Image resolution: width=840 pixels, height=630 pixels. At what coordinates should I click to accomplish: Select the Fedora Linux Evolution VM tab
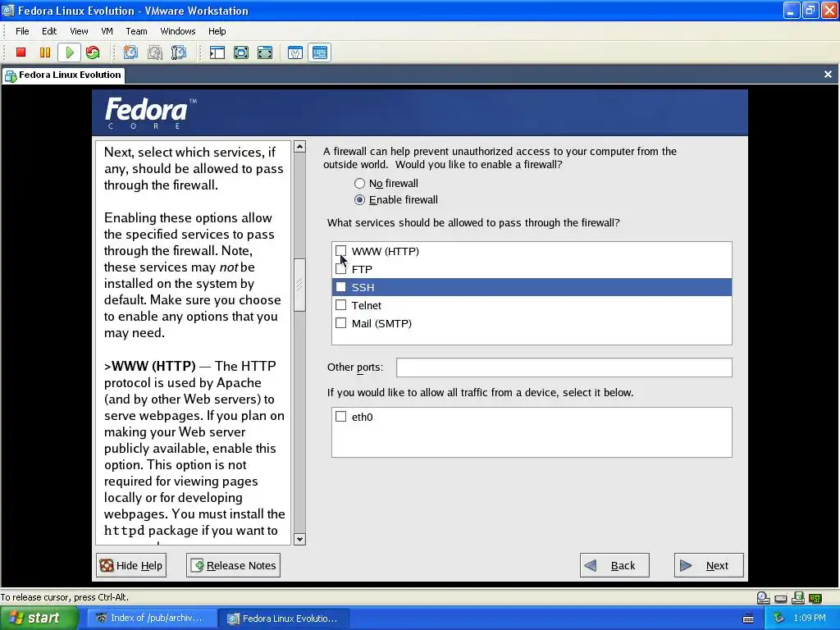63,75
